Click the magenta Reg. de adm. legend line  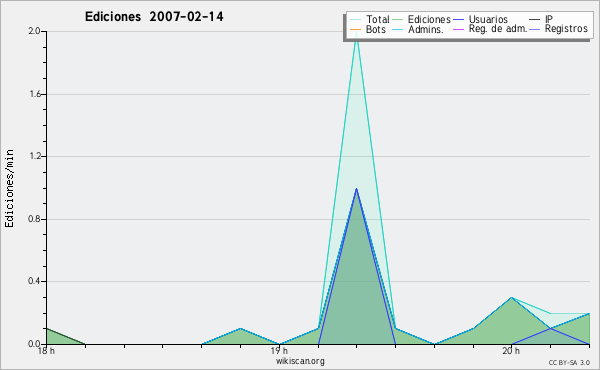tap(458, 29)
